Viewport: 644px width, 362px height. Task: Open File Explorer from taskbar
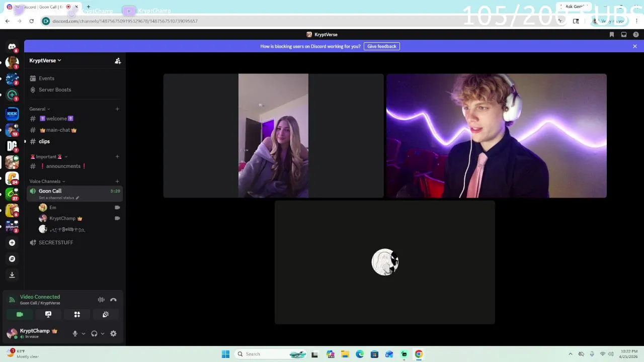(345, 354)
